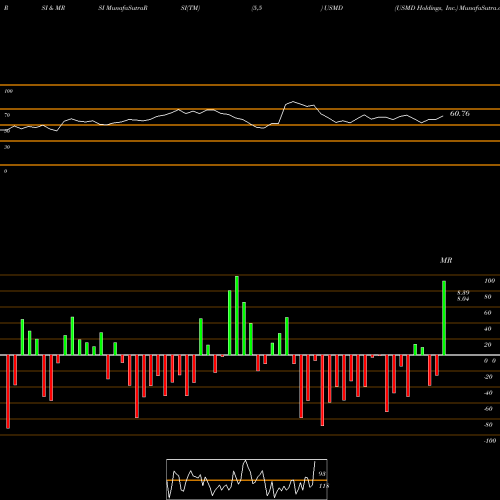Click the -100 label on MR axis
The height and width of the screenshot is (500, 500).
pos(490,441)
